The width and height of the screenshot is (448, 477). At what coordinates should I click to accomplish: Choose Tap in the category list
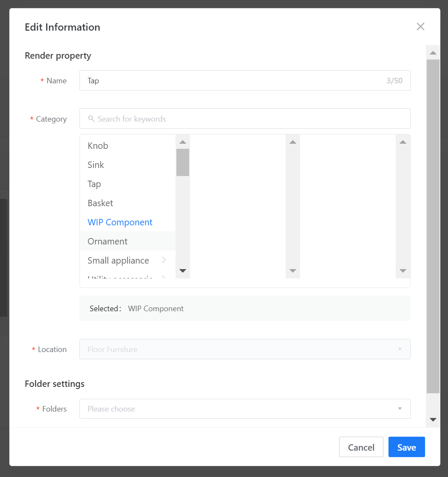coord(94,184)
